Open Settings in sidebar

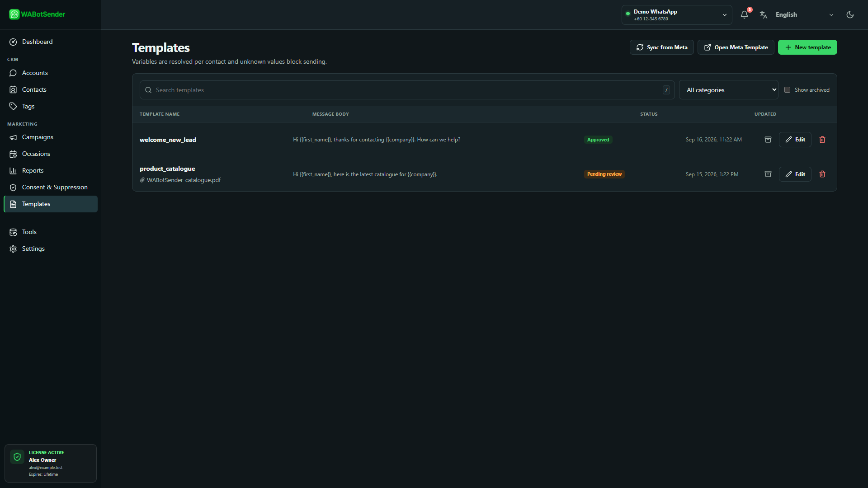pos(51,249)
